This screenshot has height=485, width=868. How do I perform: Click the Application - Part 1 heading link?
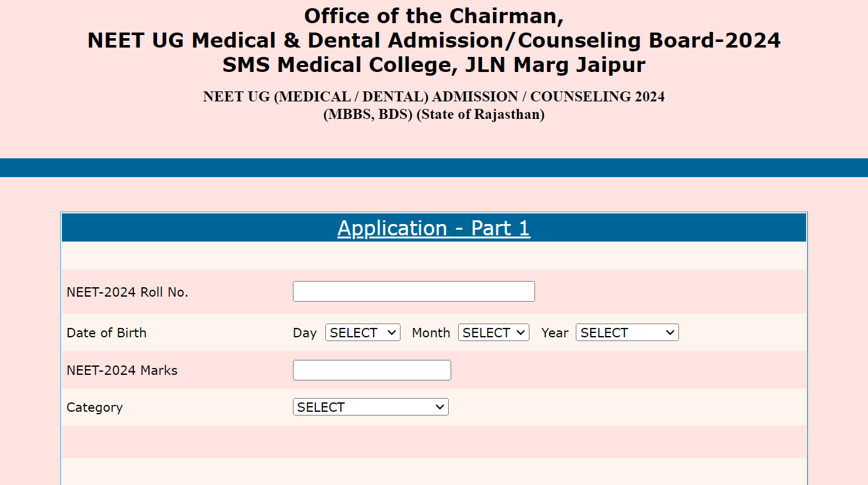434,228
